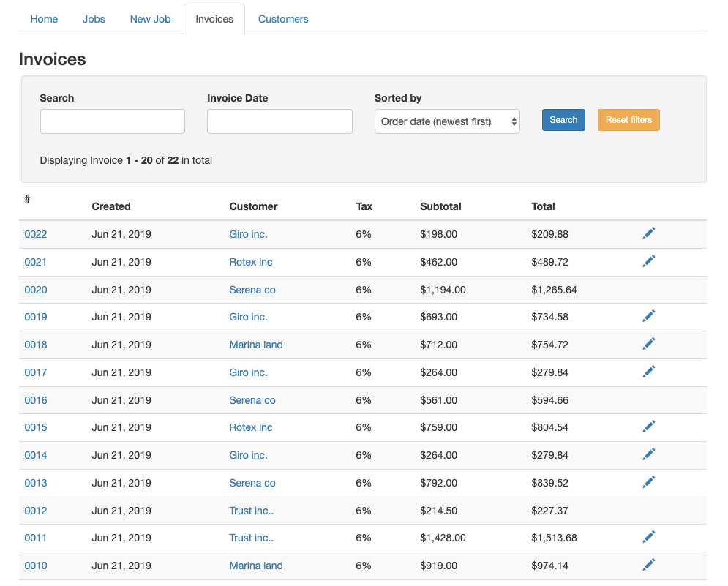This screenshot has height=586, width=728.
Task: Edit invoice 0015 with pencil icon
Action: [x=648, y=427]
